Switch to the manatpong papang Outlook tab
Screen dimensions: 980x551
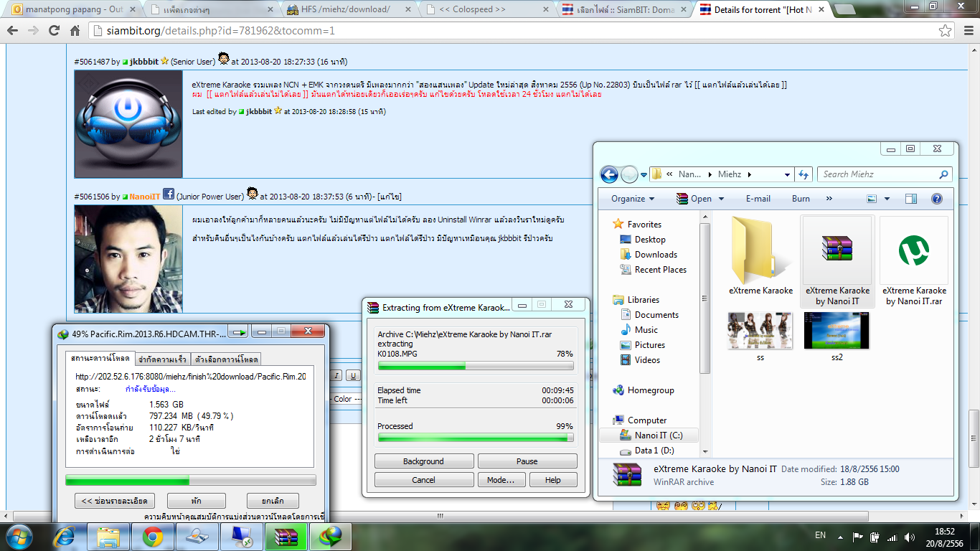(69, 9)
